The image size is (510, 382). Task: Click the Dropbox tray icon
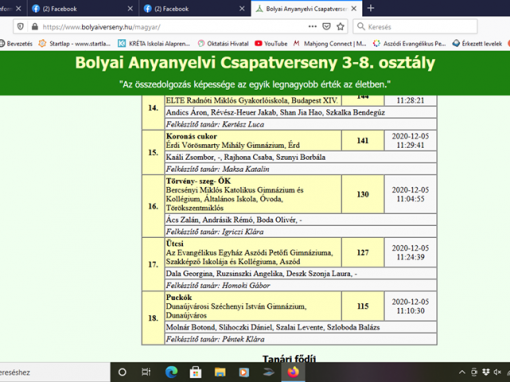tap(486, 372)
